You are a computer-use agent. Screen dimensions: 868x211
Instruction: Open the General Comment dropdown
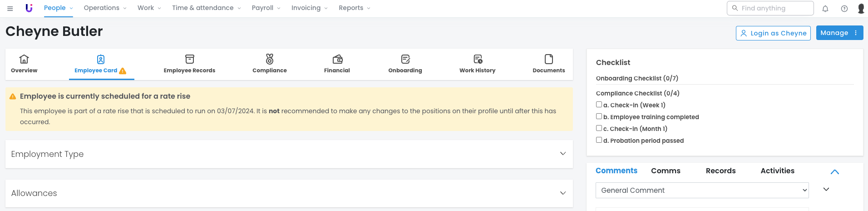pos(702,190)
